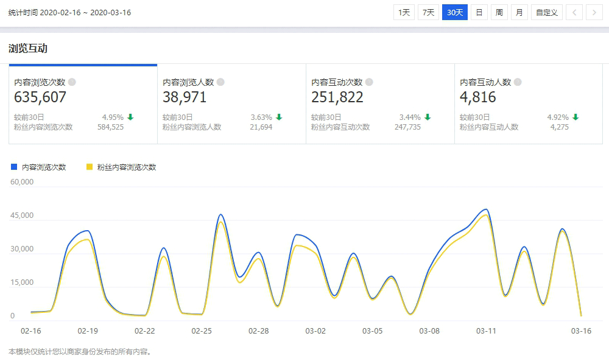
Task: Toggle blue 内容浏览次数 legend series
Action: pyautogui.click(x=44, y=167)
